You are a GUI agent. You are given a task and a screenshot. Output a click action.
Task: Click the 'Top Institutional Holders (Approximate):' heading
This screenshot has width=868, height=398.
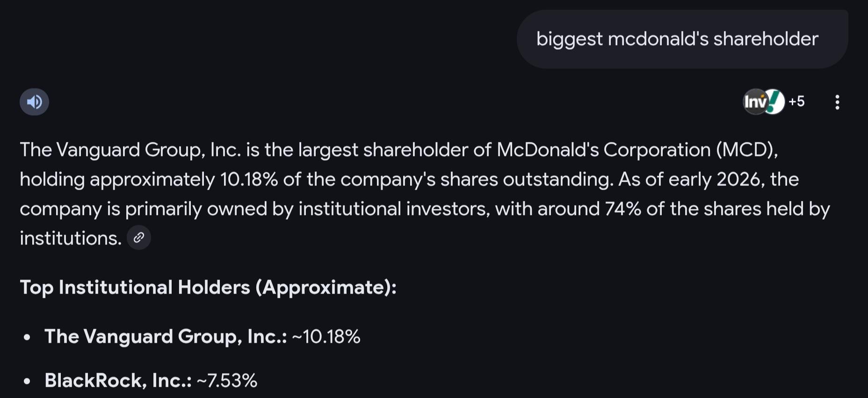pyautogui.click(x=208, y=287)
